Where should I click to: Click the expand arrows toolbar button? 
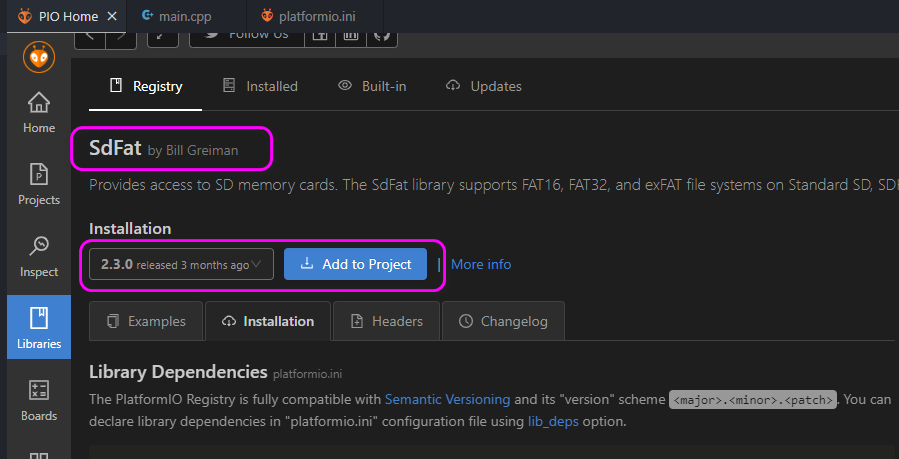163,38
